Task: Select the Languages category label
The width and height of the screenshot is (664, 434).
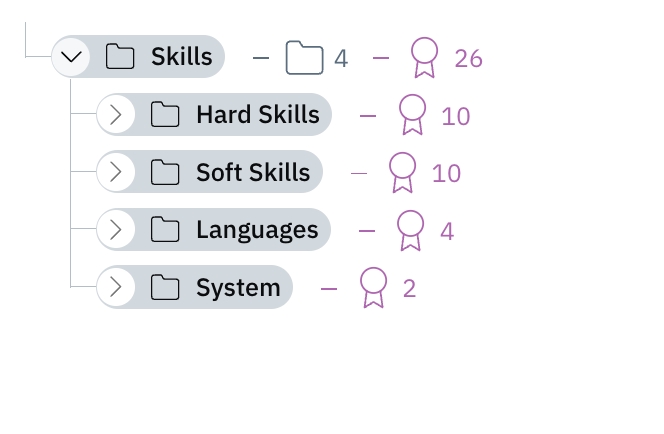Action: click(257, 230)
